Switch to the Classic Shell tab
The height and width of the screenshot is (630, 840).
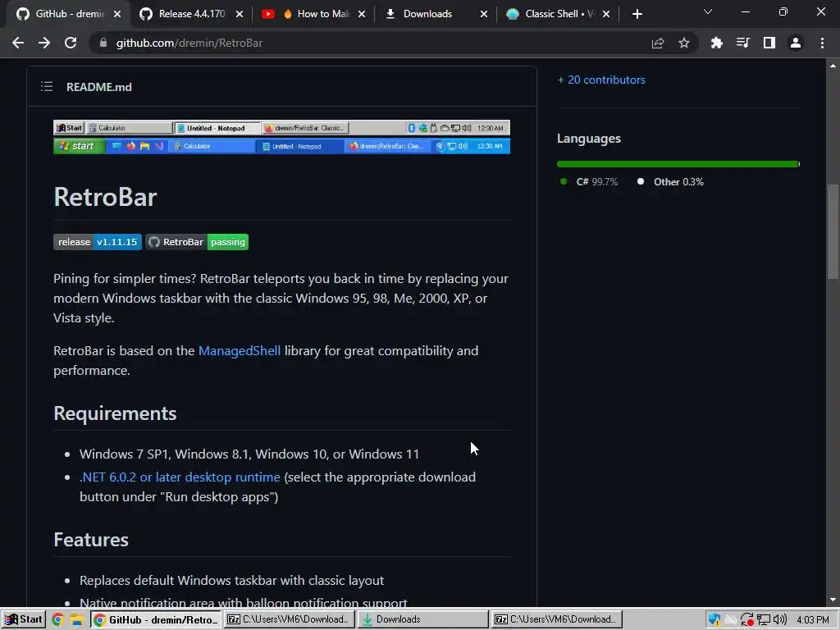[558, 14]
